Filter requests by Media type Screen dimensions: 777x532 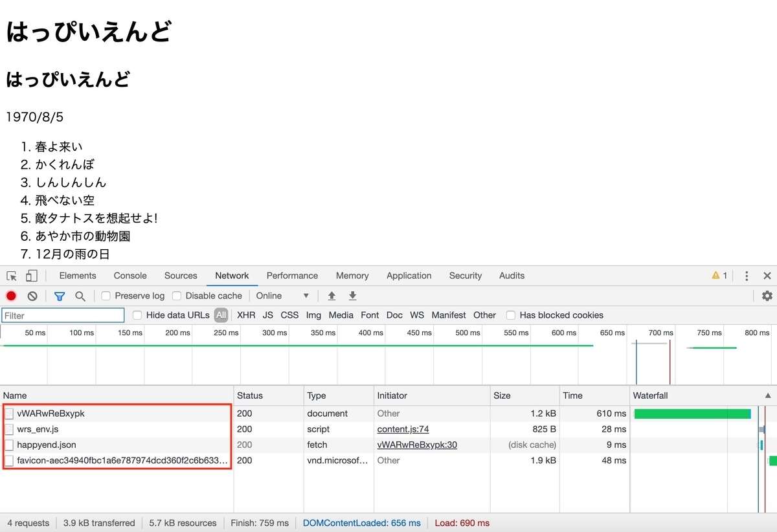coord(341,315)
